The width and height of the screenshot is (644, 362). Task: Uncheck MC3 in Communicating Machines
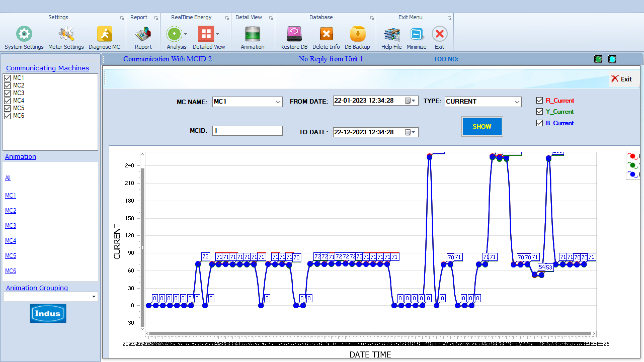[x=7, y=93]
